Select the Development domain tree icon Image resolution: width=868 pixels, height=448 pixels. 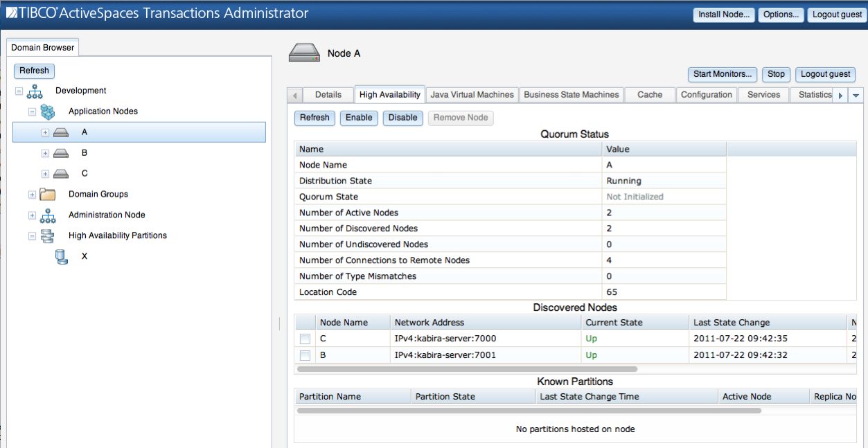33,90
